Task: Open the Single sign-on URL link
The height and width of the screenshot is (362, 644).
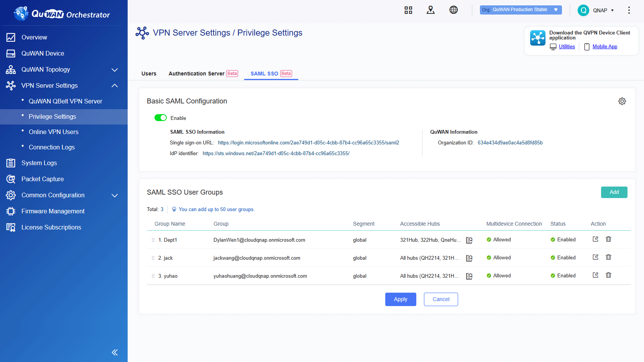Action: tap(309, 143)
